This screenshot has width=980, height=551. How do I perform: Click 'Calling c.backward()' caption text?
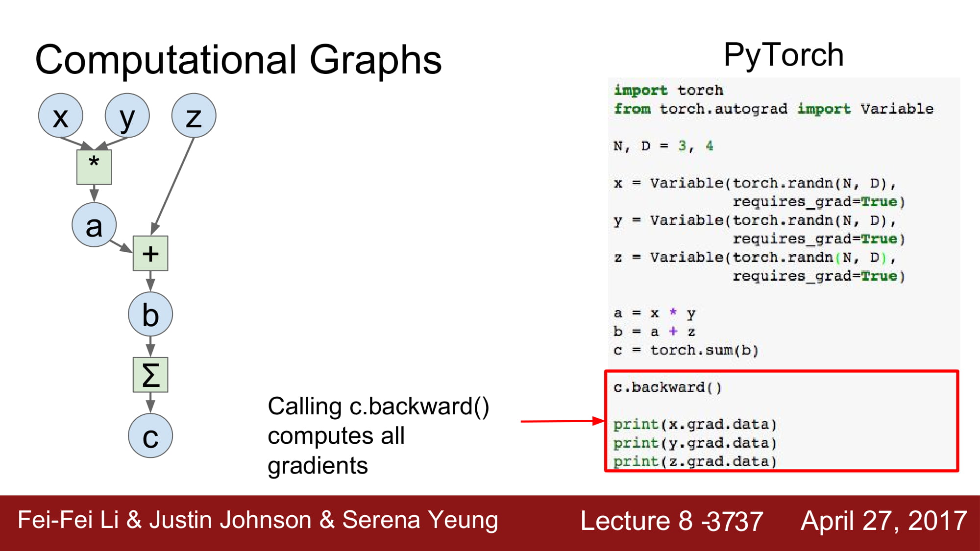pyautogui.click(x=378, y=407)
